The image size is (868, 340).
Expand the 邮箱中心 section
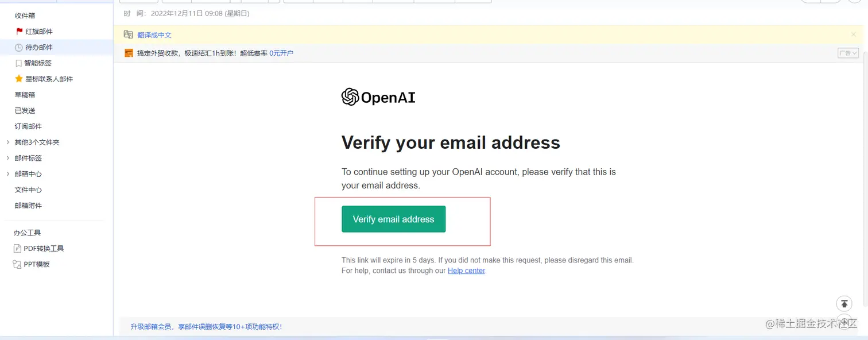[7, 174]
